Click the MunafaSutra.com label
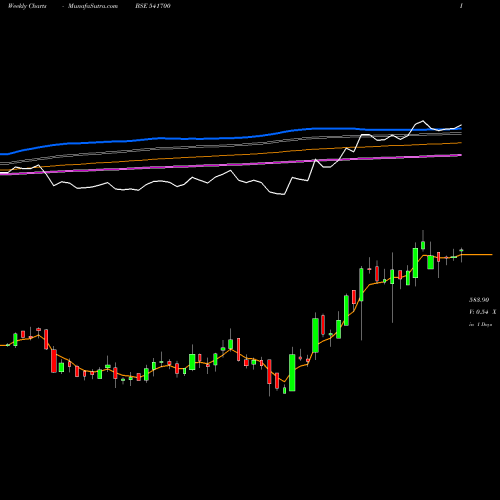 (93, 6)
